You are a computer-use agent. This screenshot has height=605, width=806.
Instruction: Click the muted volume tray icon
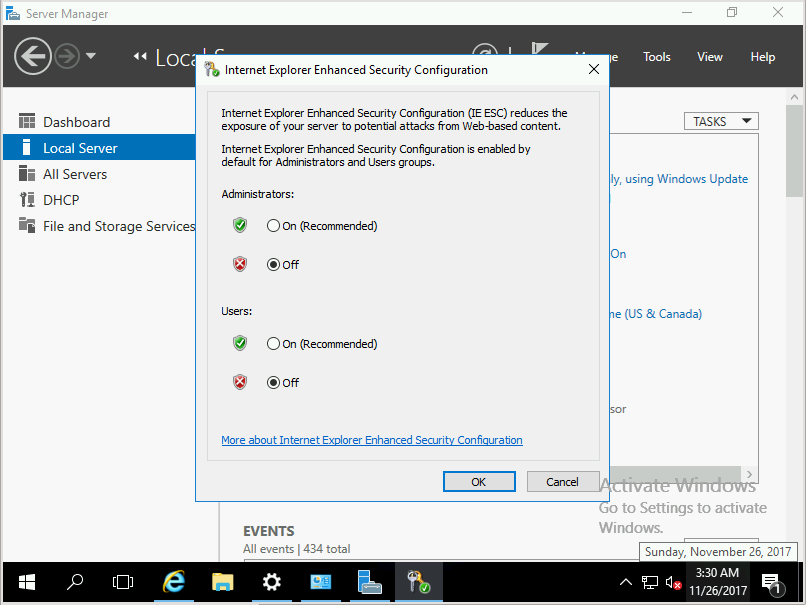(x=673, y=583)
